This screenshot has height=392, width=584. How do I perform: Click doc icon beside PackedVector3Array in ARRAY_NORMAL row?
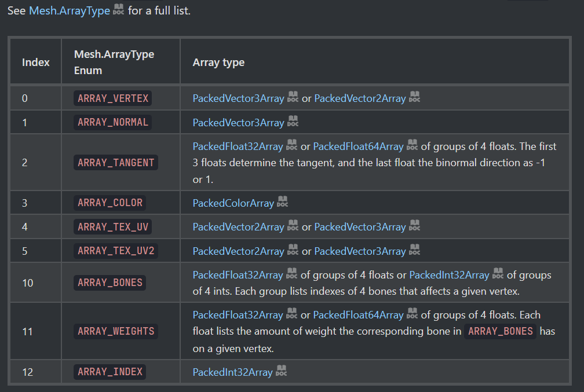(x=293, y=122)
